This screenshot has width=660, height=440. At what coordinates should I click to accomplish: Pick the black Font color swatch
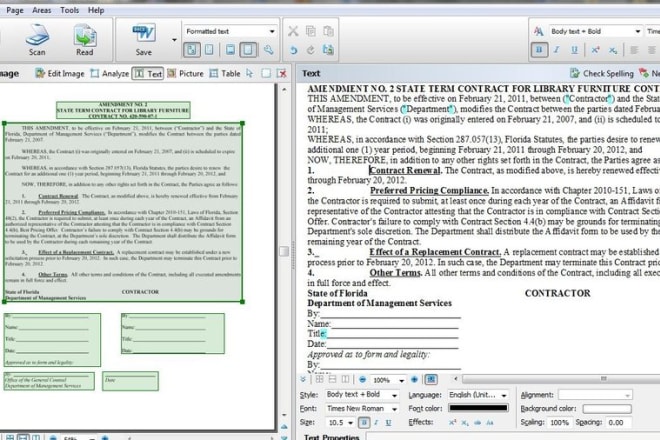(x=478, y=408)
